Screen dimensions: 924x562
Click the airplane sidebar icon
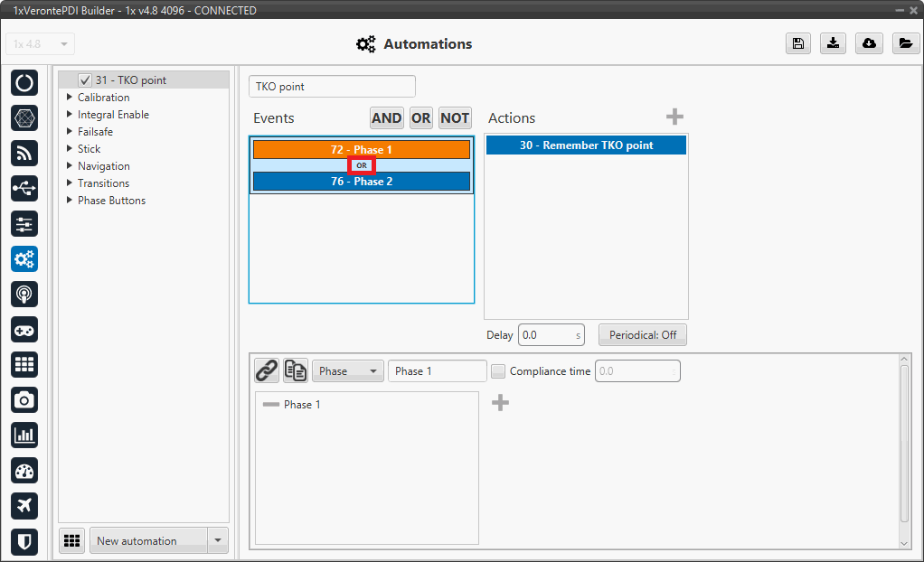pyautogui.click(x=24, y=506)
